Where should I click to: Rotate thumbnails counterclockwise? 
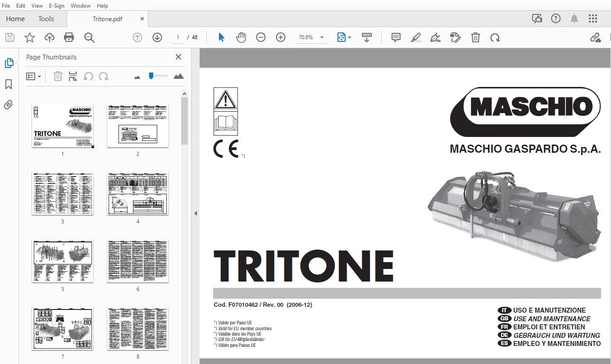(x=88, y=77)
